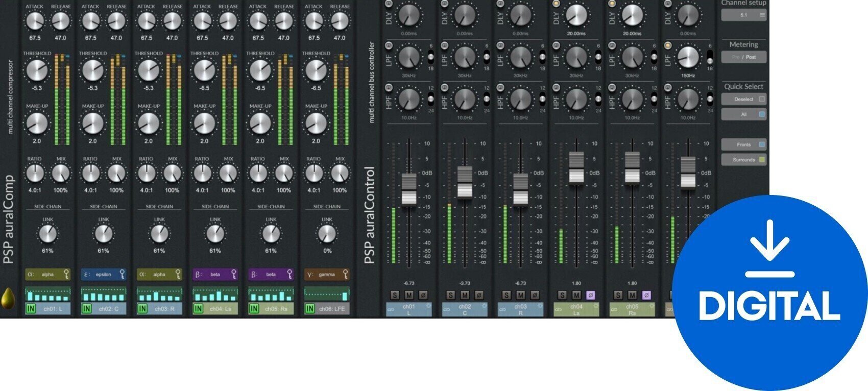Solo channel ch04 with the S button

tap(562, 295)
